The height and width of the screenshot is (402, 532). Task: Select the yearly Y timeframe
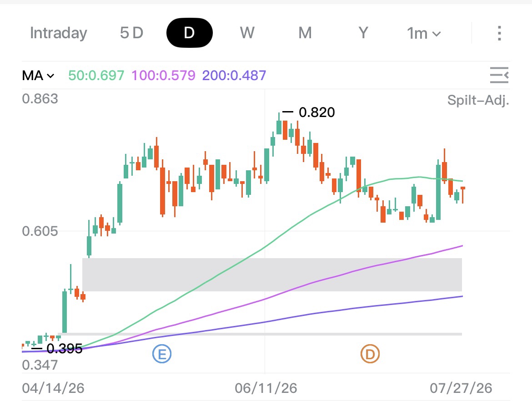coord(363,33)
